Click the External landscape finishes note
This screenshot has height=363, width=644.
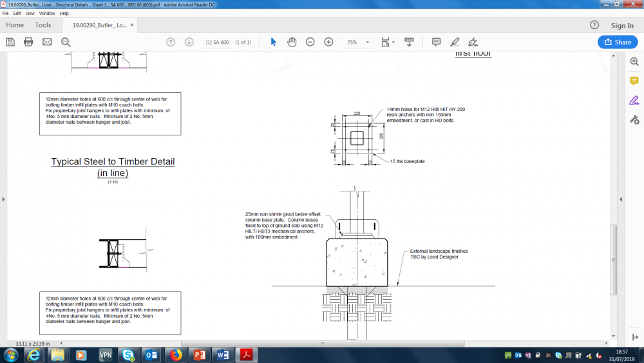pos(439,254)
